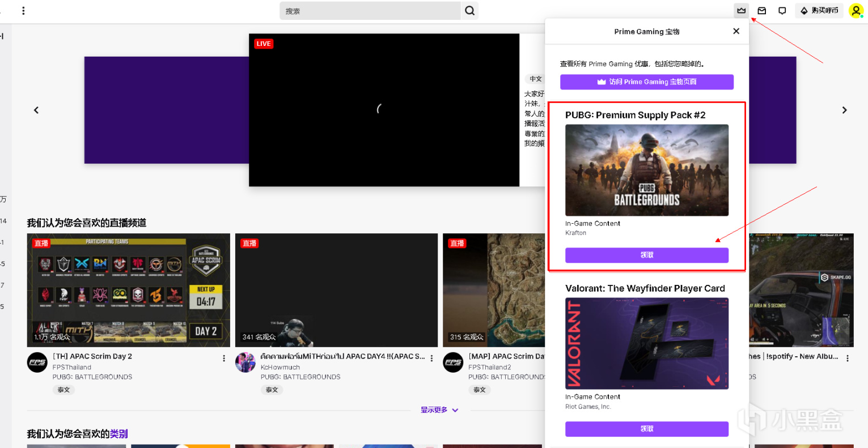Click 访问 Prime Gaming 宝物页面 button
Image resolution: width=868 pixels, height=448 pixels.
click(647, 82)
